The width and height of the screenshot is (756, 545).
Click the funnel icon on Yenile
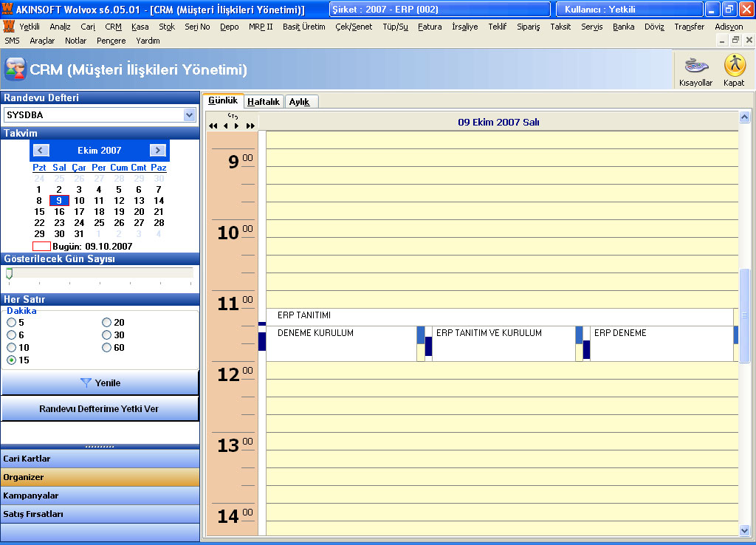[86, 383]
